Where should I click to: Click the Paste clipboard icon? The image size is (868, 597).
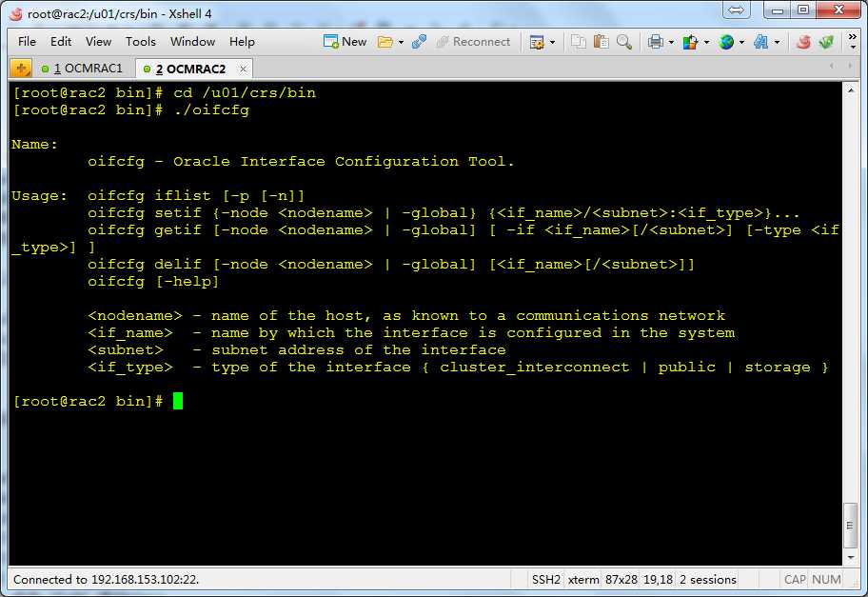602,42
